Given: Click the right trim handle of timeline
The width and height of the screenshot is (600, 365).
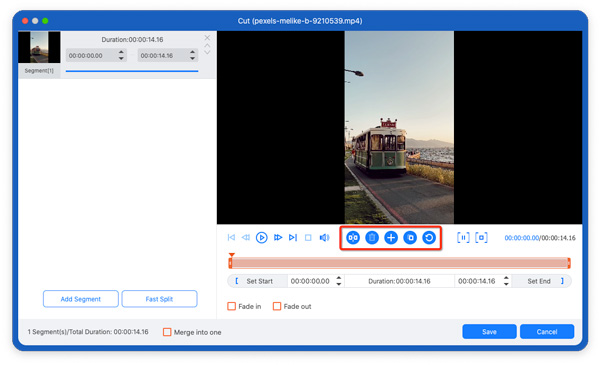Looking at the screenshot, I should (569, 263).
